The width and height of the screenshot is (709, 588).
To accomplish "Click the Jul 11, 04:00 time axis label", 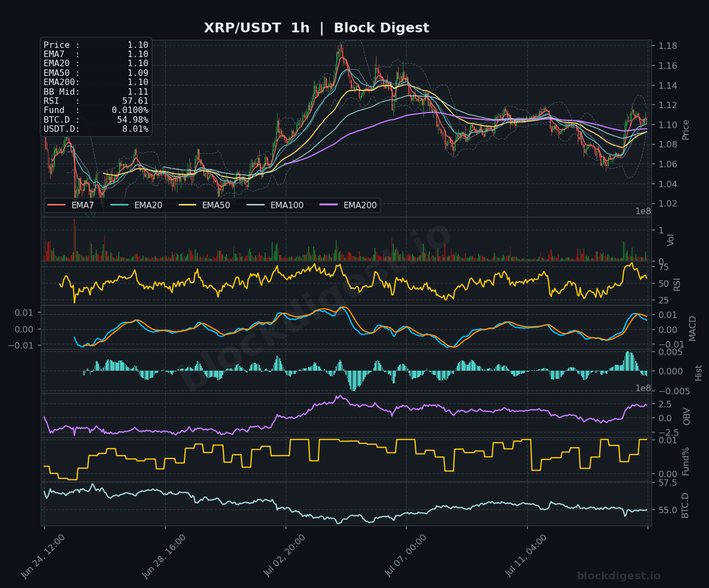I will point(526,557).
